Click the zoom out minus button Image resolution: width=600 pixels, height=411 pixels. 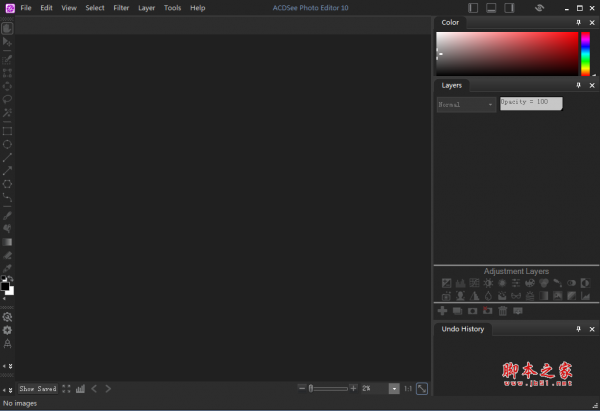(302, 388)
